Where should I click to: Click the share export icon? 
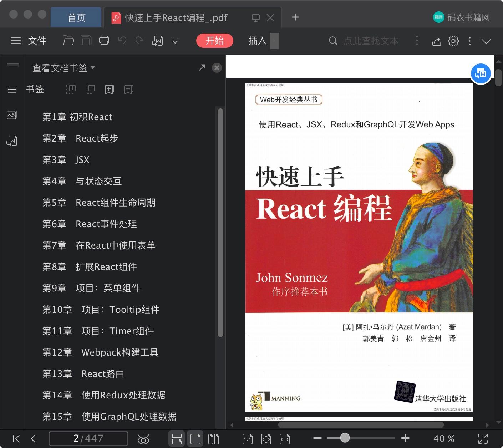(436, 41)
